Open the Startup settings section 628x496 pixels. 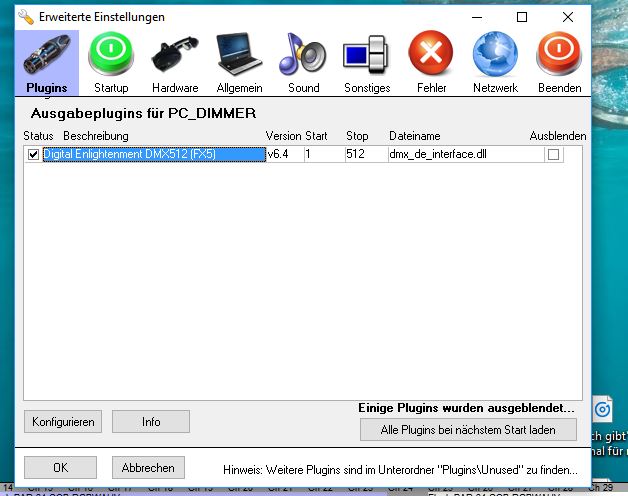point(111,63)
